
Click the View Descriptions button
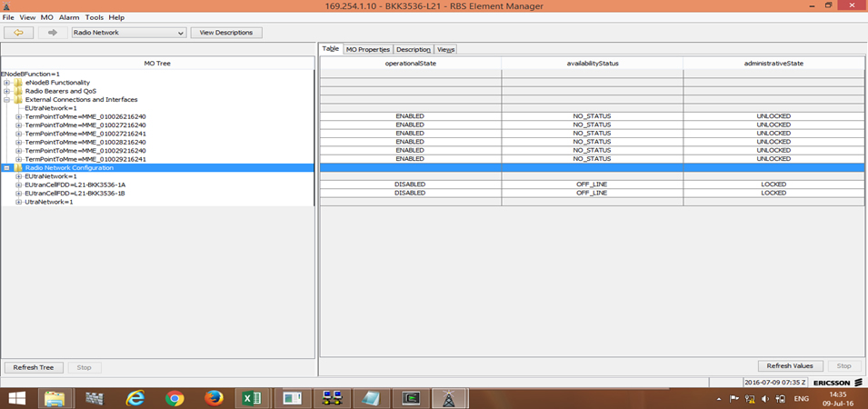(x=226, y=33)
